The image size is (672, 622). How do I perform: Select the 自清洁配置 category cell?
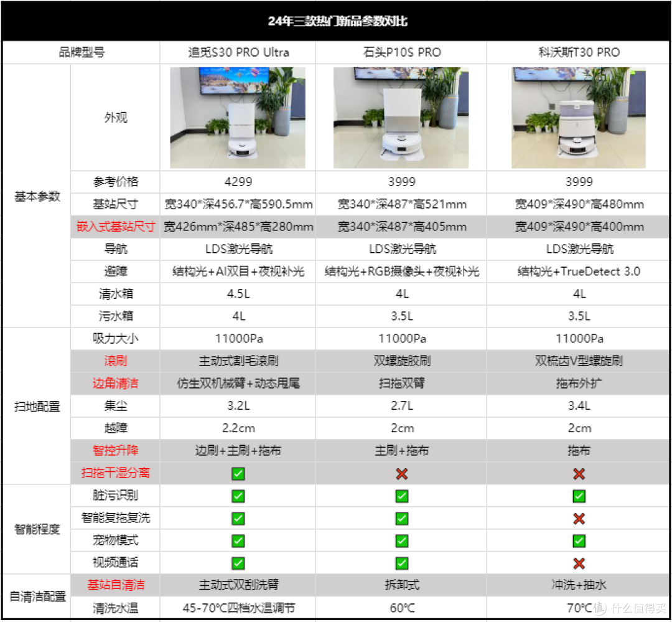click(37, 596)
